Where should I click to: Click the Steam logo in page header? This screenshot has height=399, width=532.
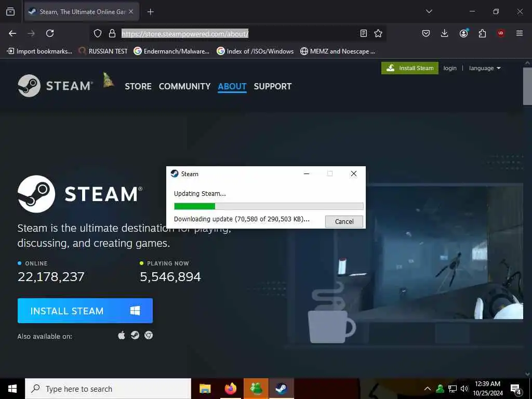tap(55, 86)
